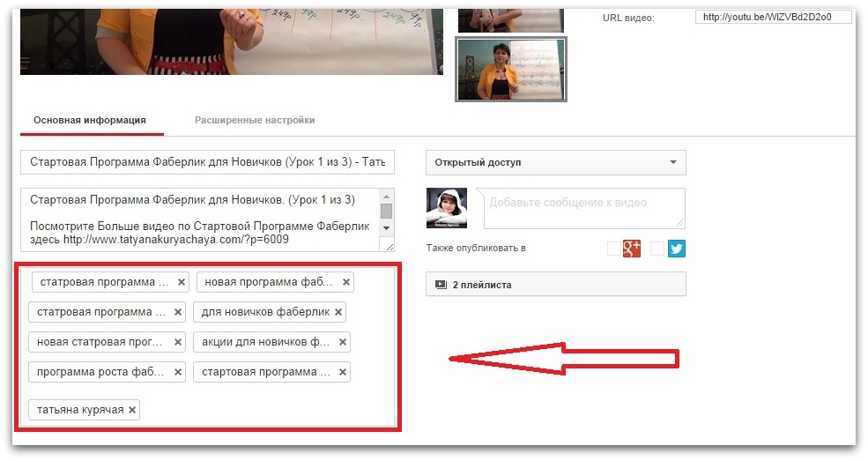Choose the selected video thumbnail with whiteboard
The width and height of the screenshot is (868, 461).
[511, 69]
